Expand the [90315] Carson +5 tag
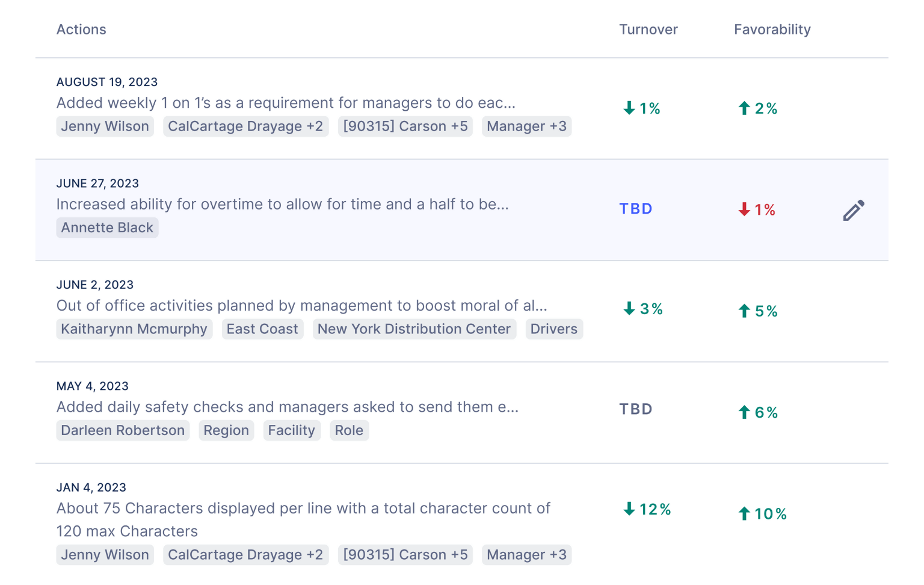 pos(405,126)
